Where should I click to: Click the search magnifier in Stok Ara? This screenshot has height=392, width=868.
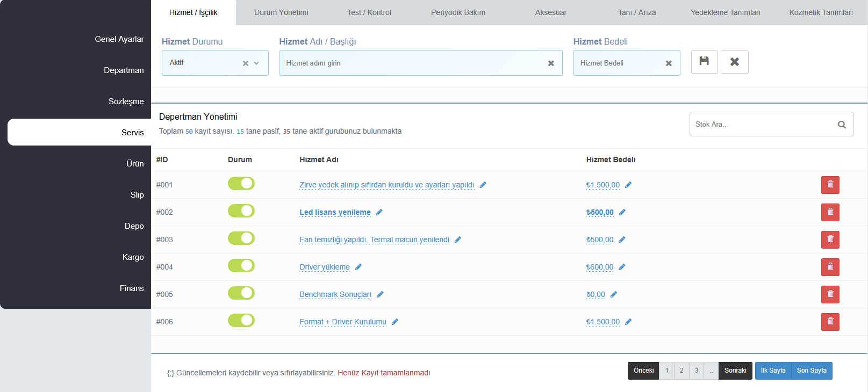(842, 125)
